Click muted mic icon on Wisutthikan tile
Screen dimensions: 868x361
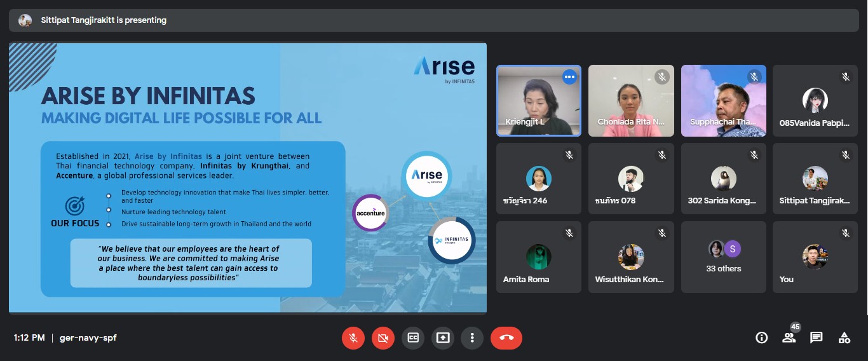(x=661, y=233)
